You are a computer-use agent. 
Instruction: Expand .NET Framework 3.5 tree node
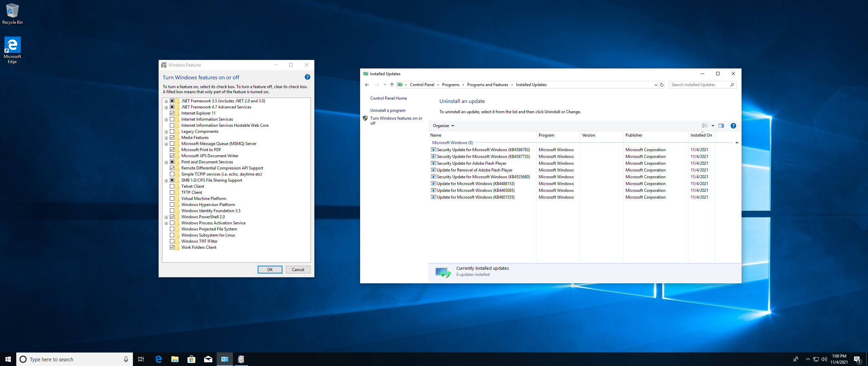coord(166,101)
